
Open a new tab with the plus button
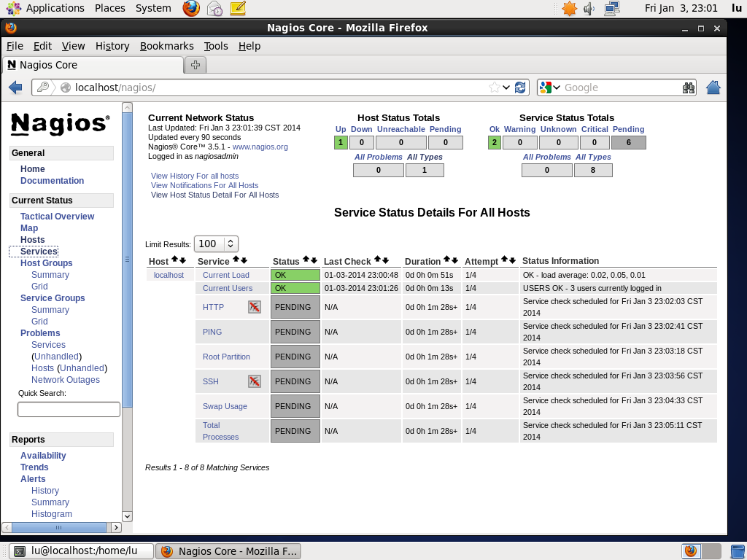click(195, 65)
